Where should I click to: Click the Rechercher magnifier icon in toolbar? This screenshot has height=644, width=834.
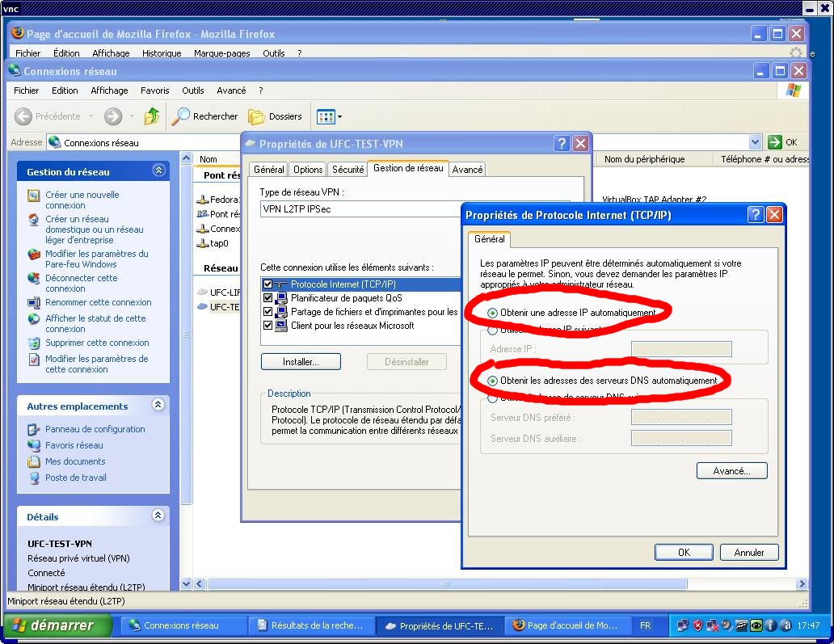point(181,116)
